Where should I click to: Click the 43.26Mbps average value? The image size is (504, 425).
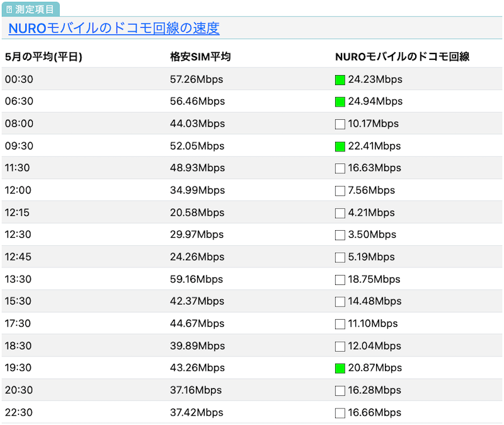point(197,368)
